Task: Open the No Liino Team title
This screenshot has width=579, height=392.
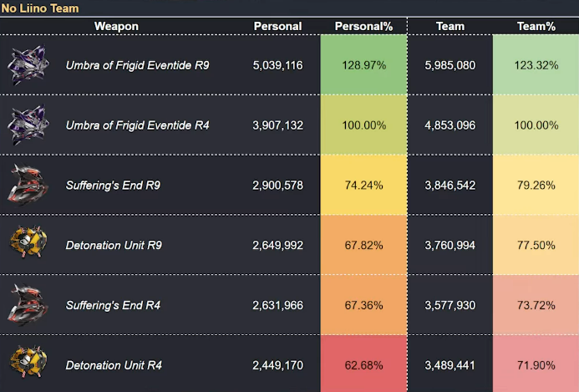Action: tap(40, 8)
